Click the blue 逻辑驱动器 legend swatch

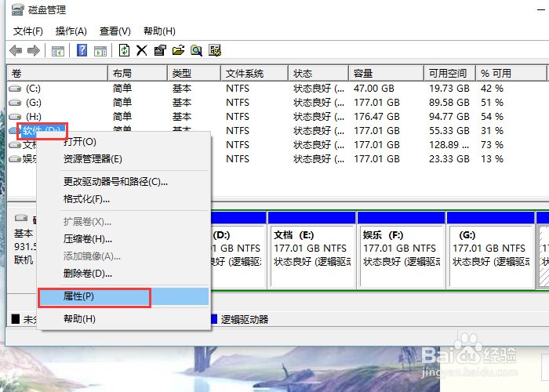[x=214, y=319]
